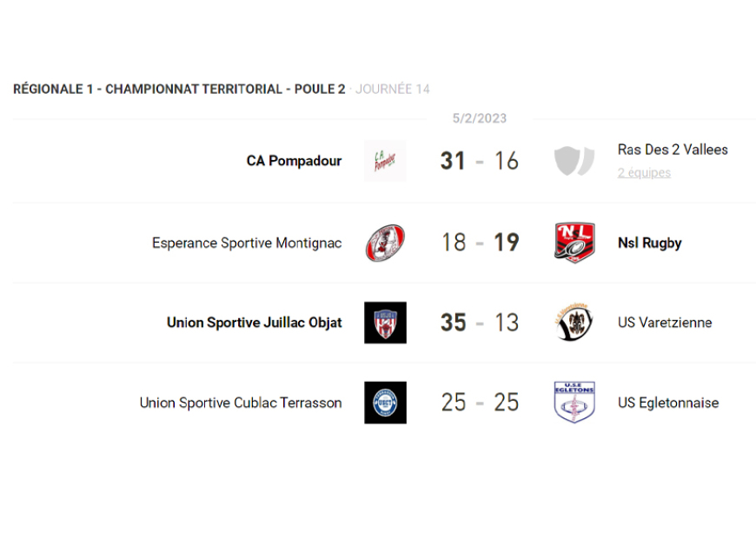
Task: Click the Journée 14 label
Action: point(393,89)
